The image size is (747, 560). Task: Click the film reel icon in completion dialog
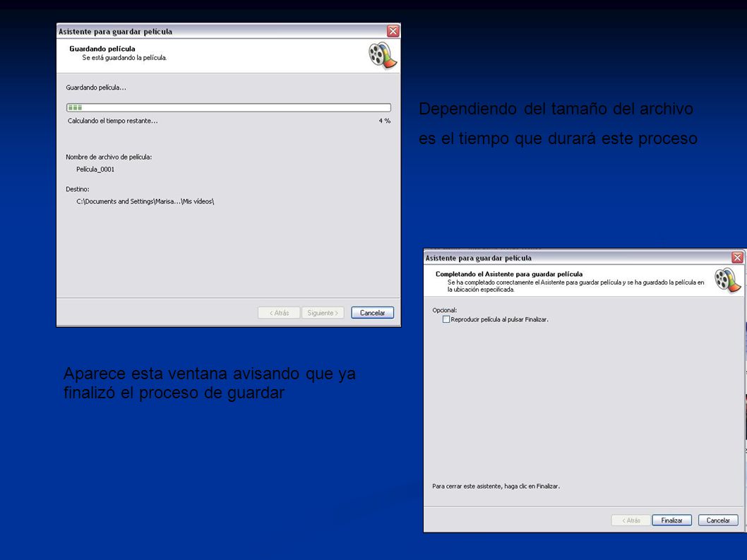(x=727, y=280)
